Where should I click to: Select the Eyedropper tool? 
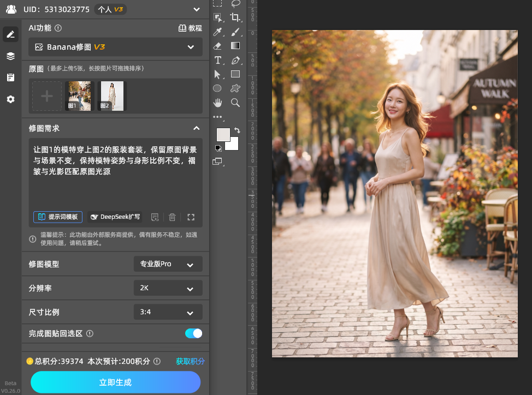(217, 32)
